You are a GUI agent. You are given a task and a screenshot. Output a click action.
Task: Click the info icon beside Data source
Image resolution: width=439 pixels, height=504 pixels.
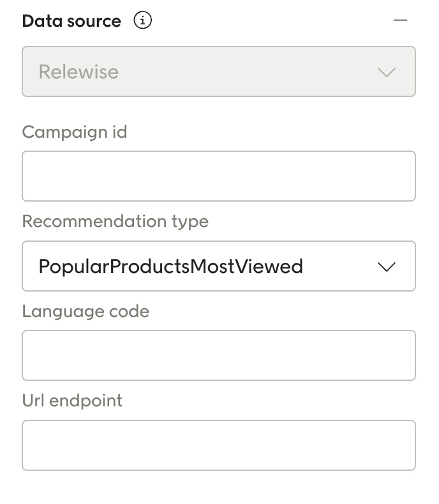click(143, 21)
